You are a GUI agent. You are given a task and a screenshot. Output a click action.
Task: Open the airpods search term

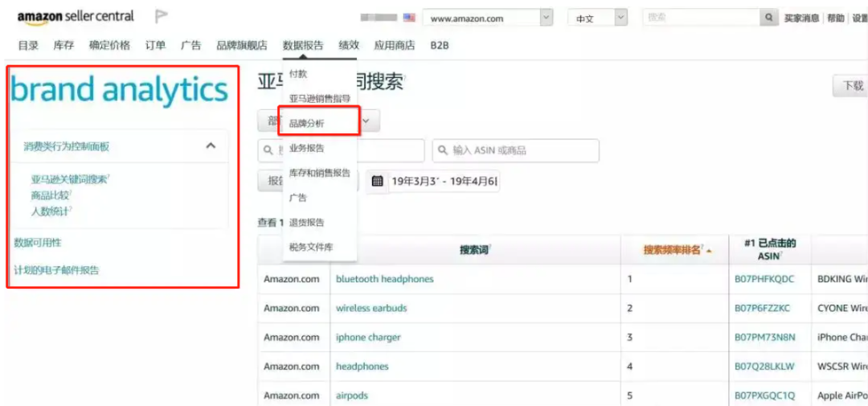[352, 396]
